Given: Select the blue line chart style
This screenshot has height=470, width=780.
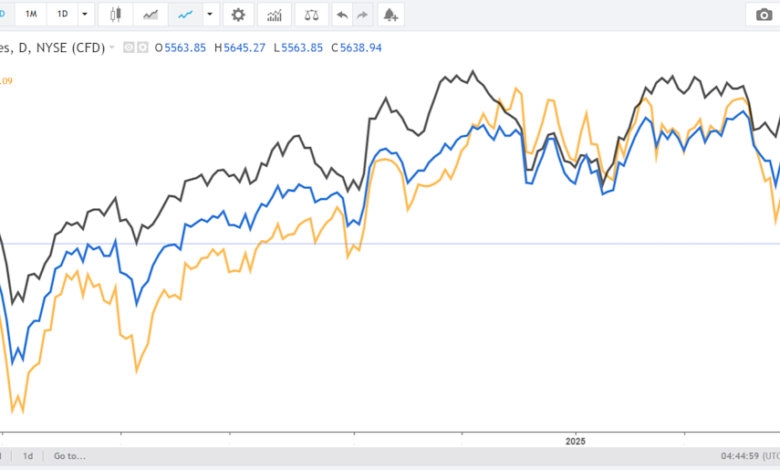Looking at the screenshot, I should 184,14.
